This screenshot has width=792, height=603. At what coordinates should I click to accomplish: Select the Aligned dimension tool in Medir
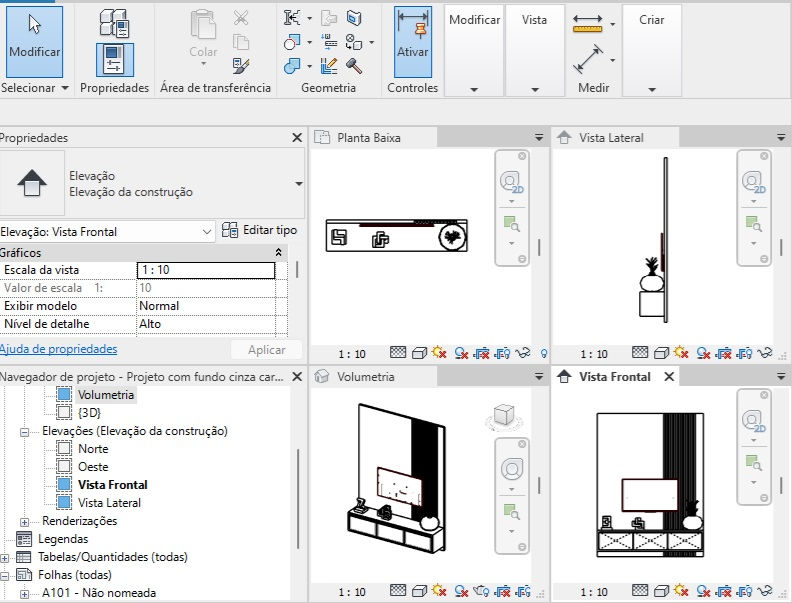point(588,60)
